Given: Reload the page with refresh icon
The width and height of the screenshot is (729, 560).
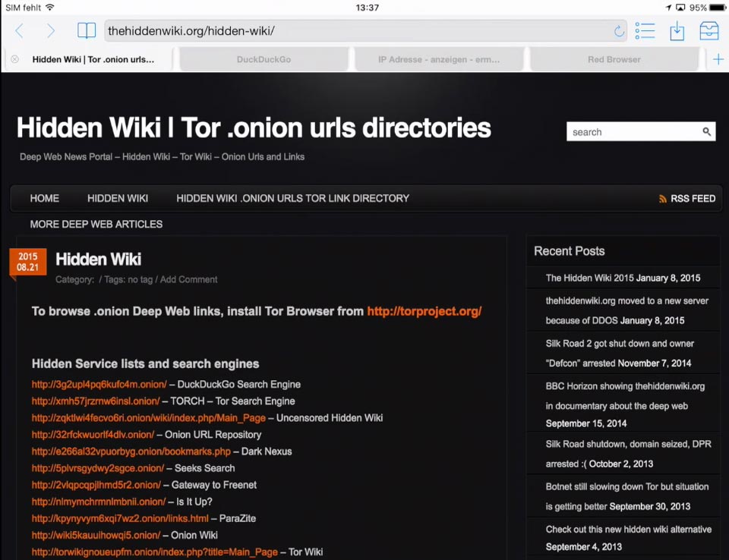Looking at the screenshot, I should [x=619, y=31].
